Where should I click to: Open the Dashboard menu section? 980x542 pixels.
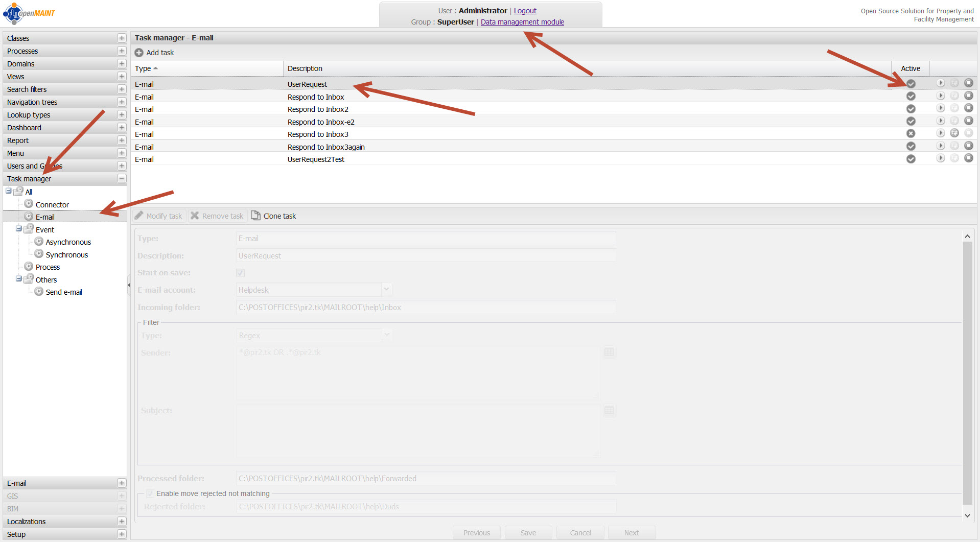coord(24,128)
